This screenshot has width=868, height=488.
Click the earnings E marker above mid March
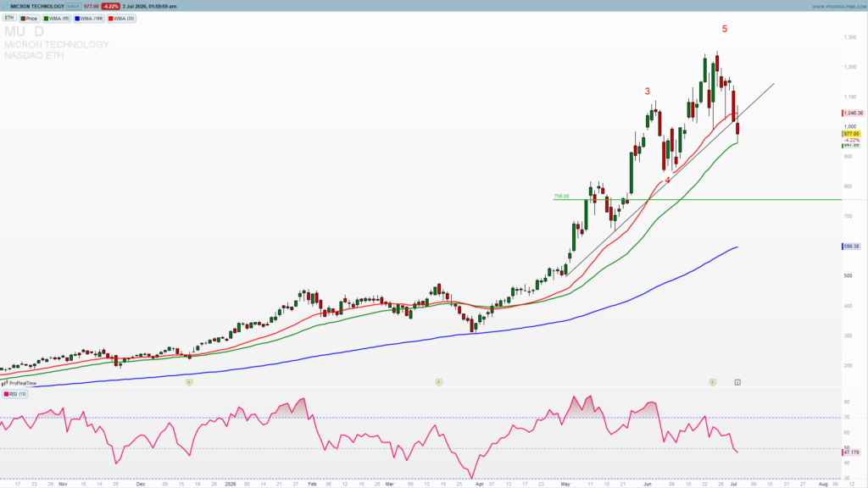coord(439,382)
